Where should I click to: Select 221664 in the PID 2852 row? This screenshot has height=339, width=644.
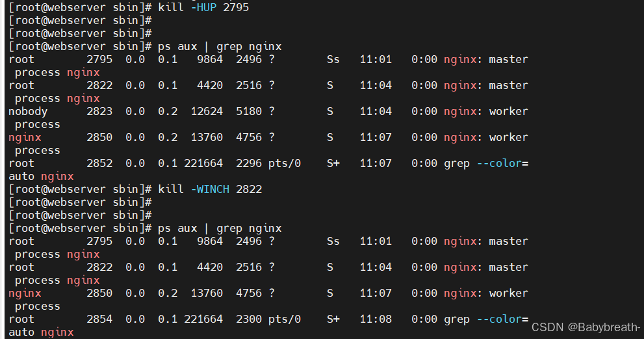203,164
